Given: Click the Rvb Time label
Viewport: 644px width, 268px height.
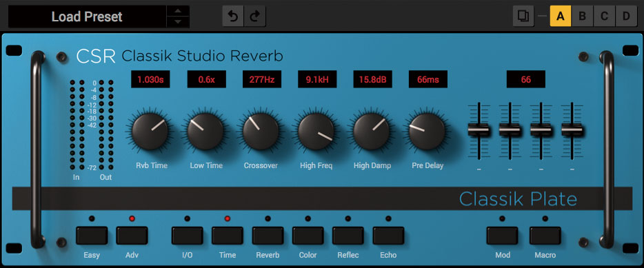Looking at the screenshot, I should tap(152, 165).
